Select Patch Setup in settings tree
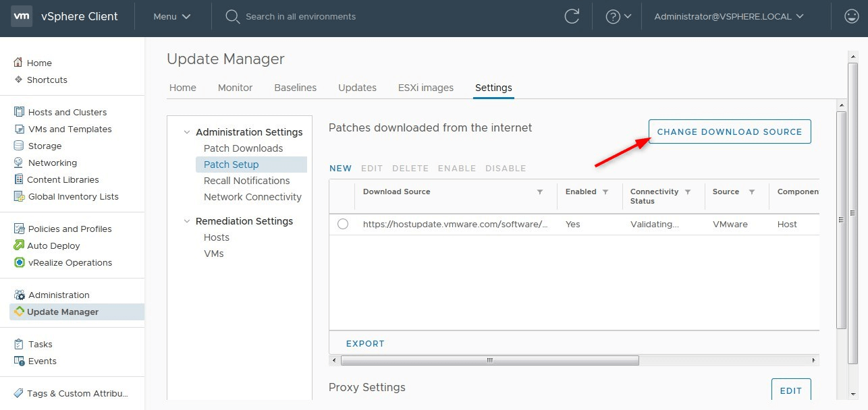Image resolution: width=868 pixels, height=410 pixels. click(x=251, y=165)
